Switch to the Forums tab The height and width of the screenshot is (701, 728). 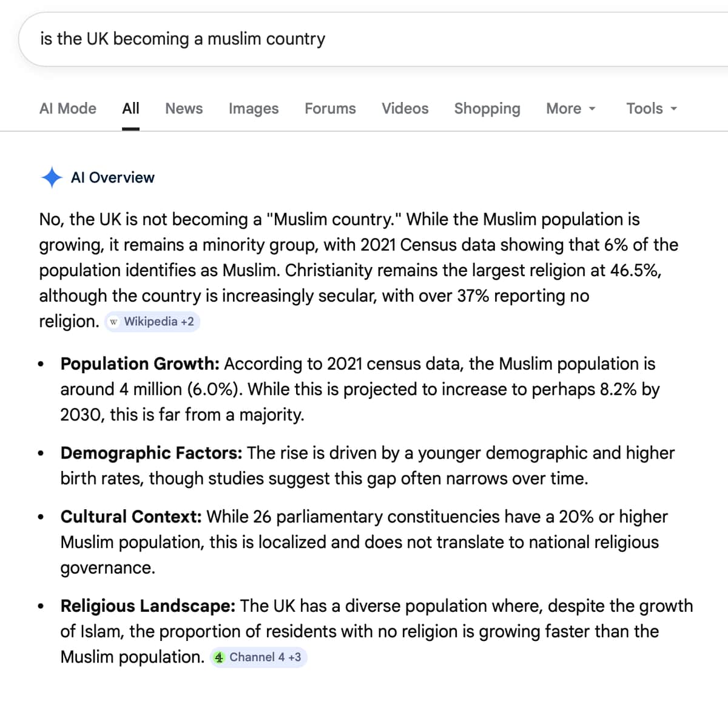click(330, 109)
